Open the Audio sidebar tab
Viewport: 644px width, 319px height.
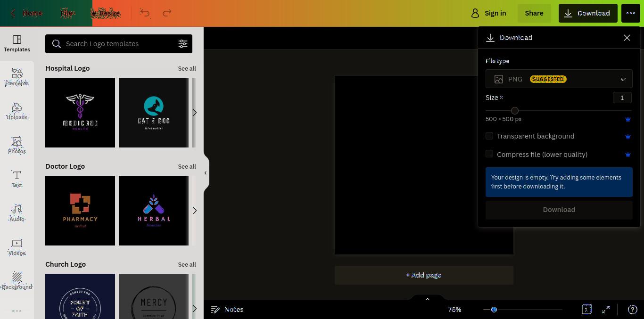pos(17,213)
